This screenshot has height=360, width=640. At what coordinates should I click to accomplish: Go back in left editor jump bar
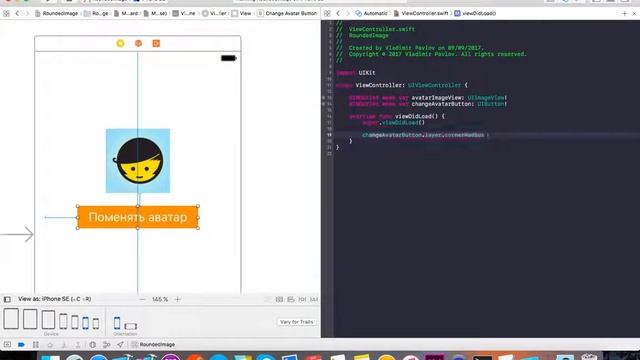[x=17, y=13]
